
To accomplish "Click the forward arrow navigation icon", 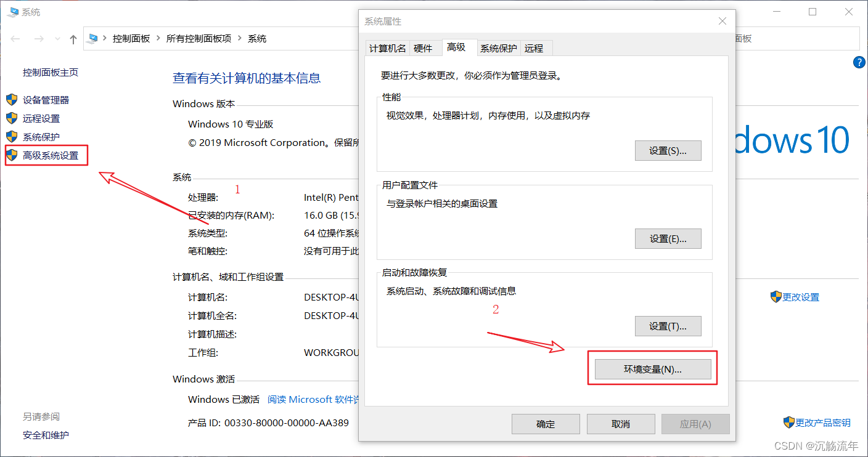I will point(38,39).
